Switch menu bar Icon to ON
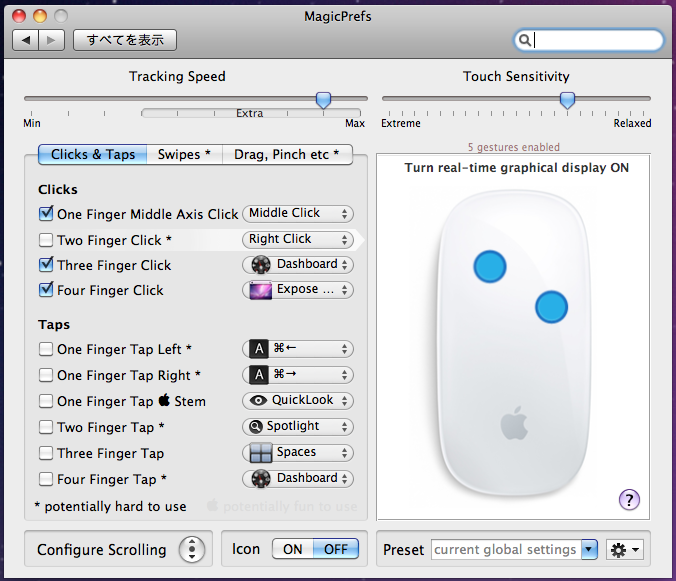 293,549
